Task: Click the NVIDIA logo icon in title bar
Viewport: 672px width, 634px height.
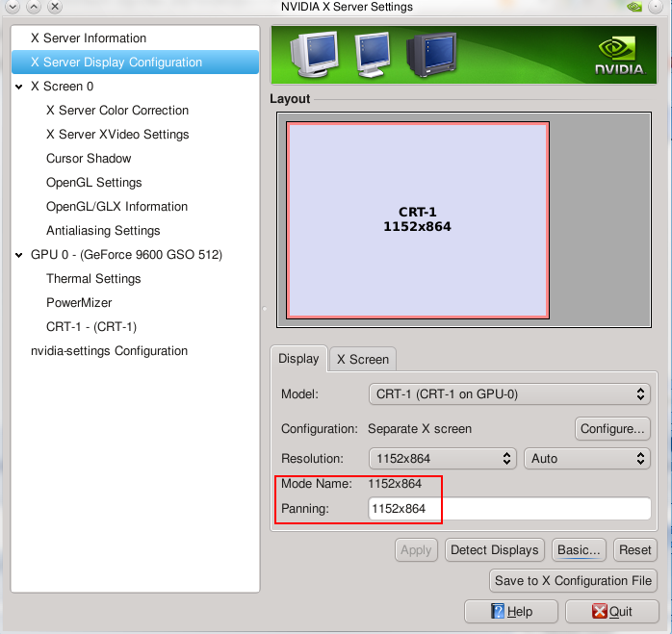Action: click(634, 7)
